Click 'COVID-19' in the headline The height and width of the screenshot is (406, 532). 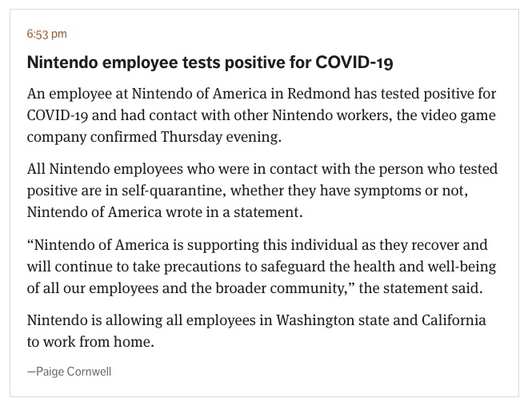(354, 62)
